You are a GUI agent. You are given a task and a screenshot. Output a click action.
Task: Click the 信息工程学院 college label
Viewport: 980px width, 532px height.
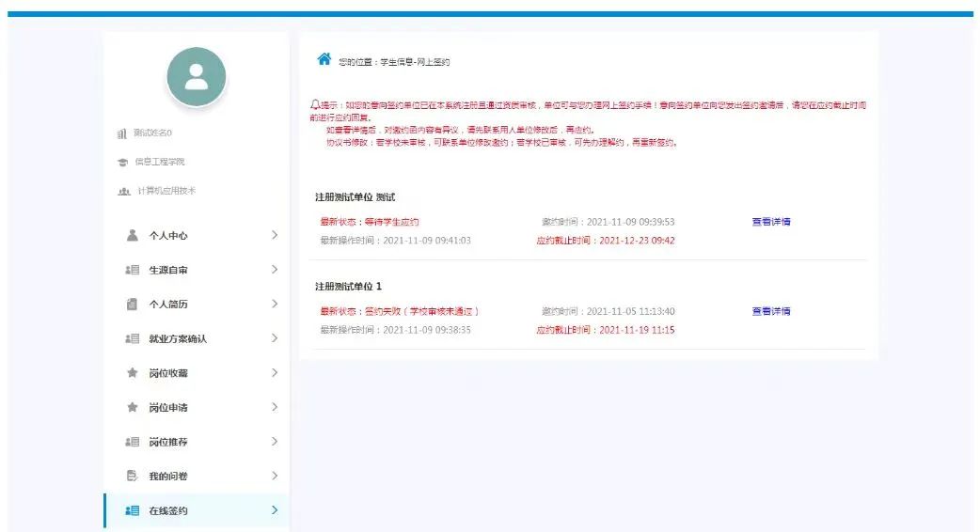tap(159, 162)
